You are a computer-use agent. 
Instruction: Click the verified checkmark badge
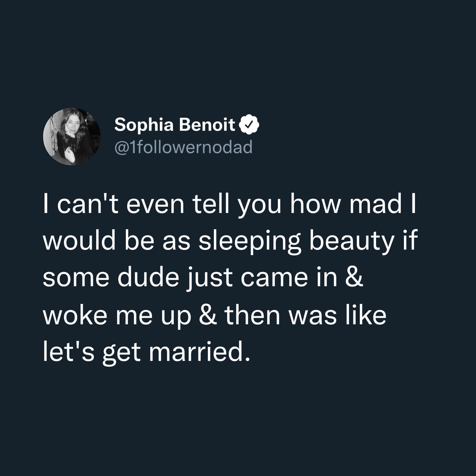tap(249, 125)
